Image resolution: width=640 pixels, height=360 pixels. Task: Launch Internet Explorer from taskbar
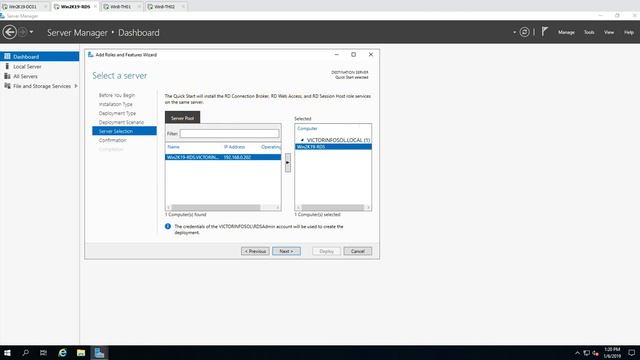(x=62, y=353)
